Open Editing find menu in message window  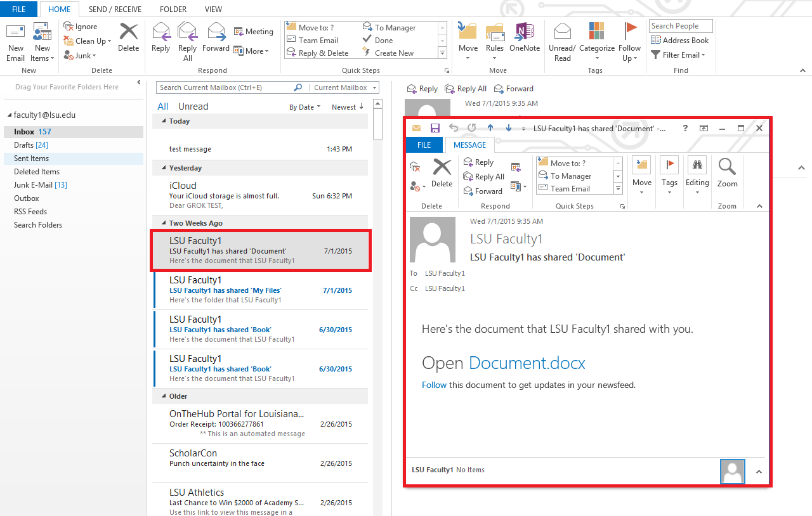tap(697, 175)
